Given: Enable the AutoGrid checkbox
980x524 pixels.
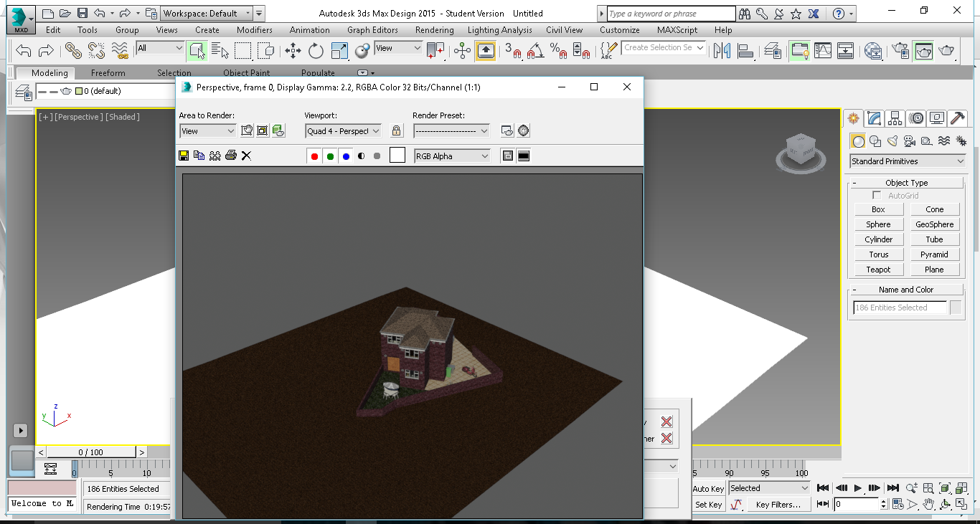Looking at the screenshot, I should (877, 196).
